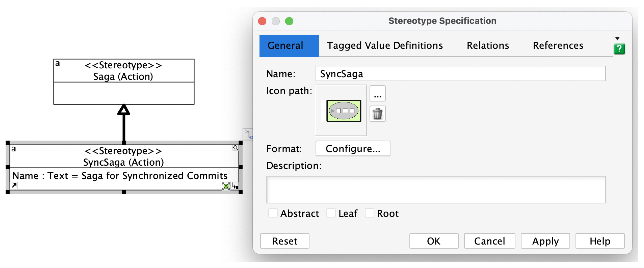The height and width of the screenshot is (268, 644).
Task: Delete icon path with trash button
Action: coord(377,114)
